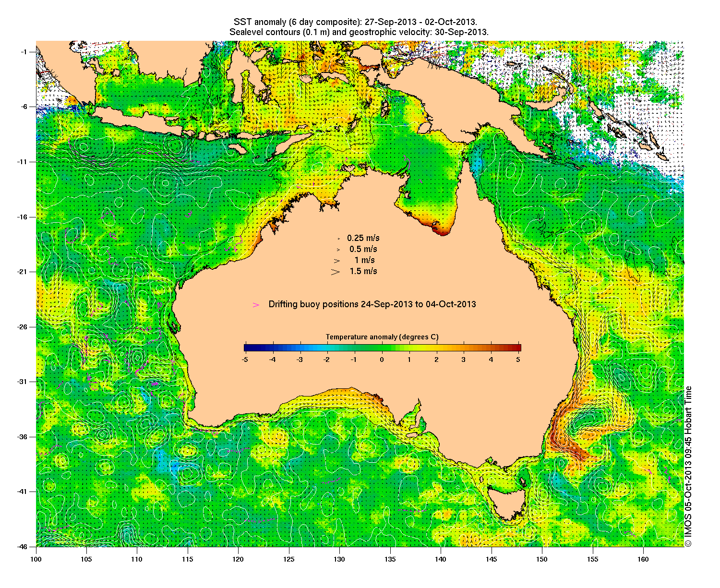
Task: Click longitude axis label '160'
Action: pyautogui.click(x=643, y=559)
